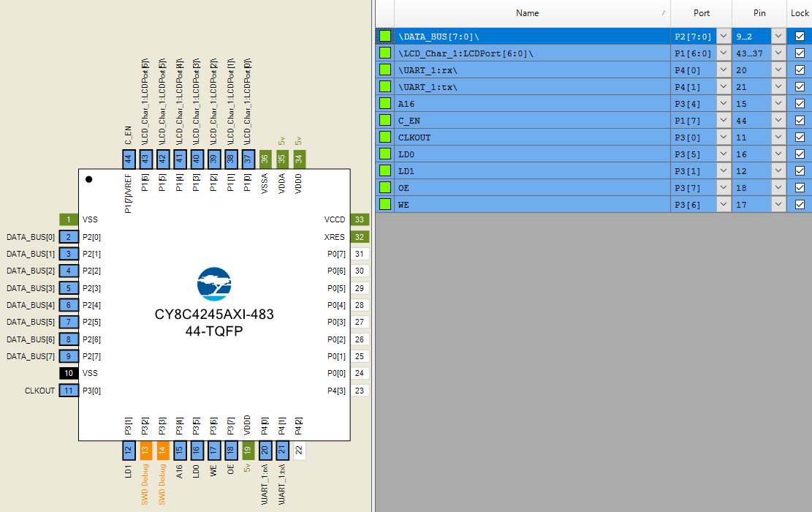Expand the Pin dropdown for C_EN
The height and width of the screenshot is (512, 812).
[x=778, y=120]
